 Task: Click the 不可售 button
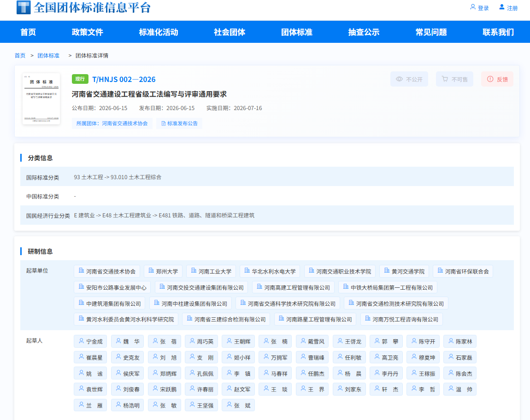tap(454, 79)
